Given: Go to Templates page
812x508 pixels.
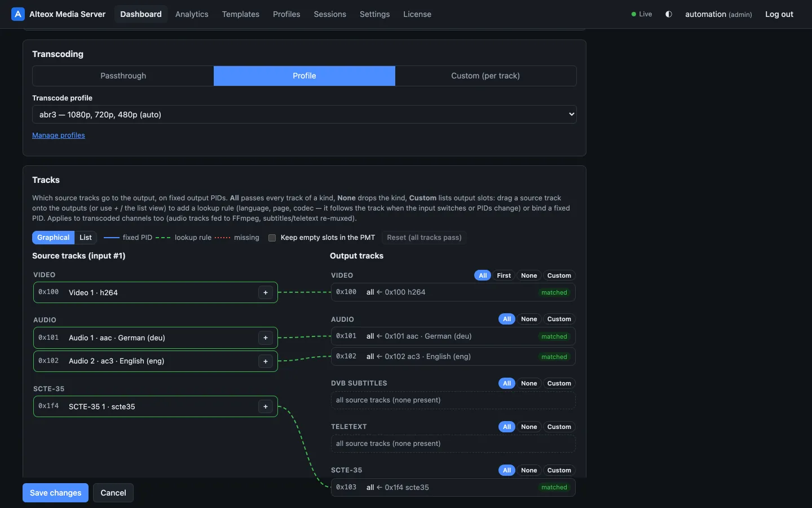Looking at the screenshot, I should click(x=241, y=14).
